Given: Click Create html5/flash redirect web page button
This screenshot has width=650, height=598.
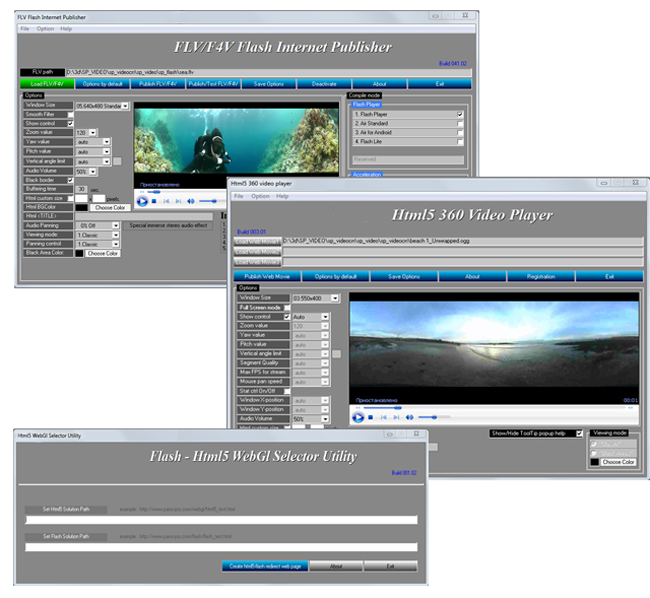Looking at the screenshot, I should click(265, 566).
